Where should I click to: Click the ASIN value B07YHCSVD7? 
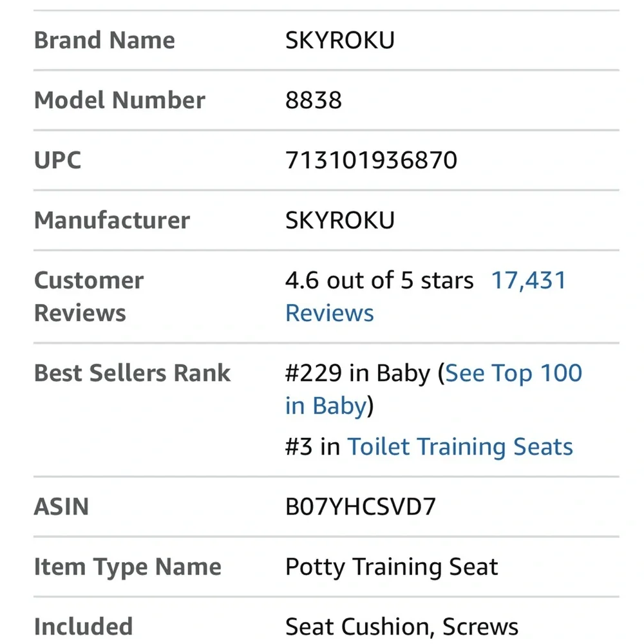pos(360,507)
